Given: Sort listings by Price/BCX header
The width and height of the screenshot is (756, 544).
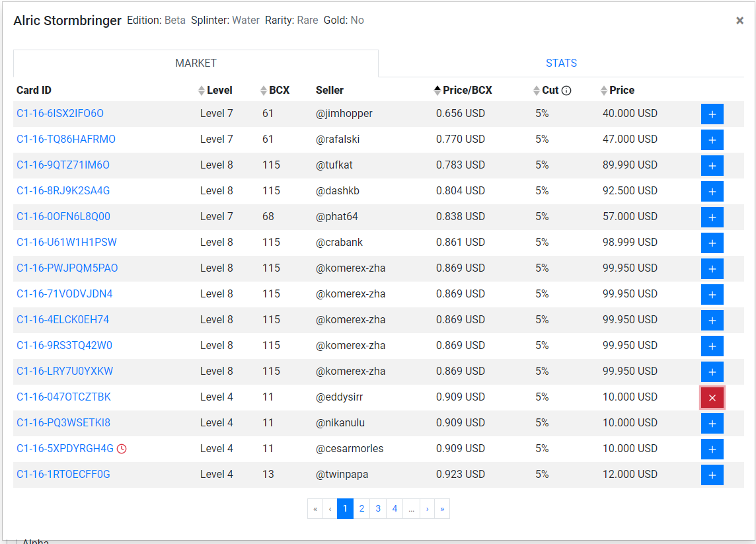Looking at the screenshot, I should [x=463, y=91].
